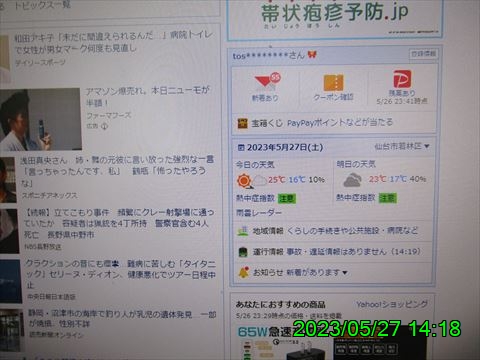Open くらしの手続きや公共施設・病院など link

tap(352, 230)
